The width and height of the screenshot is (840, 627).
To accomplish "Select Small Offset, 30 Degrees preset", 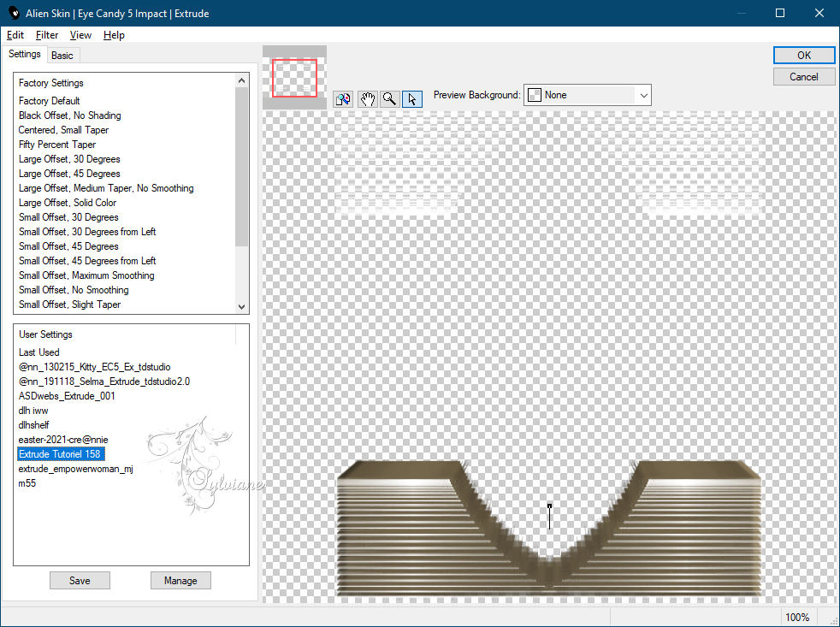I will click(68, 217).
